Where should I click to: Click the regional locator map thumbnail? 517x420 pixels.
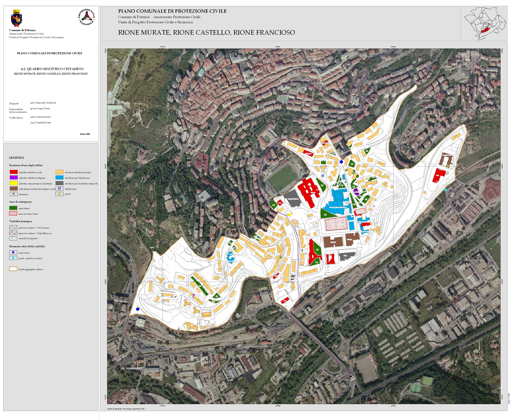pos(484,23)
